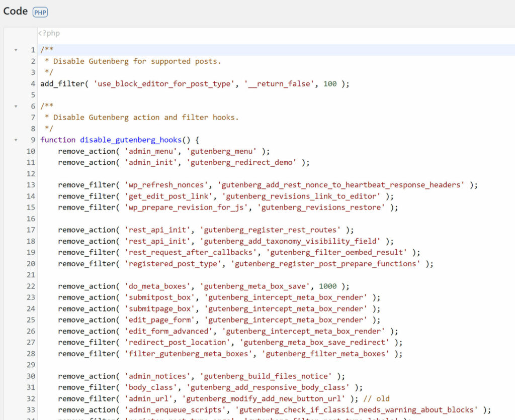Click the '__return_false' string
The image size is (515, 420).
click(279, 84)
